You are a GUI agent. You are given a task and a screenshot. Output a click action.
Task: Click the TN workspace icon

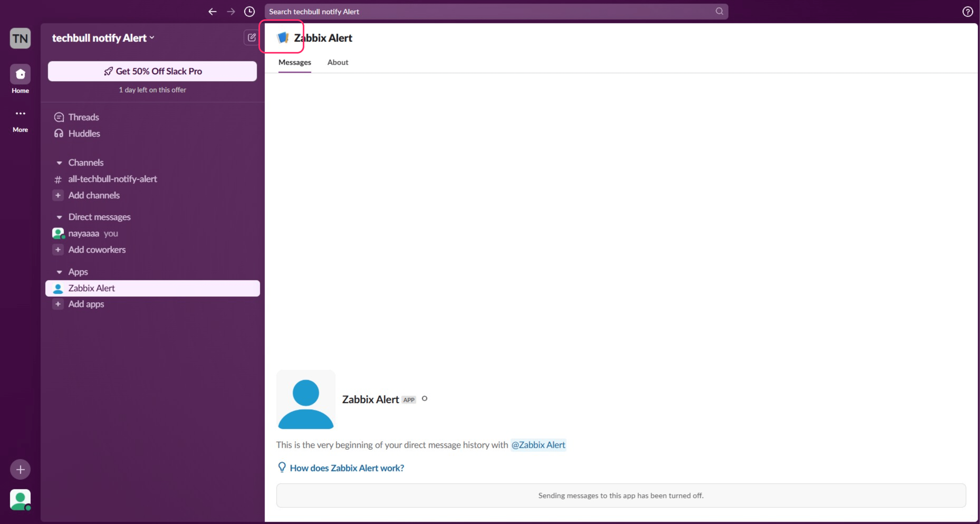pos(20,38)
